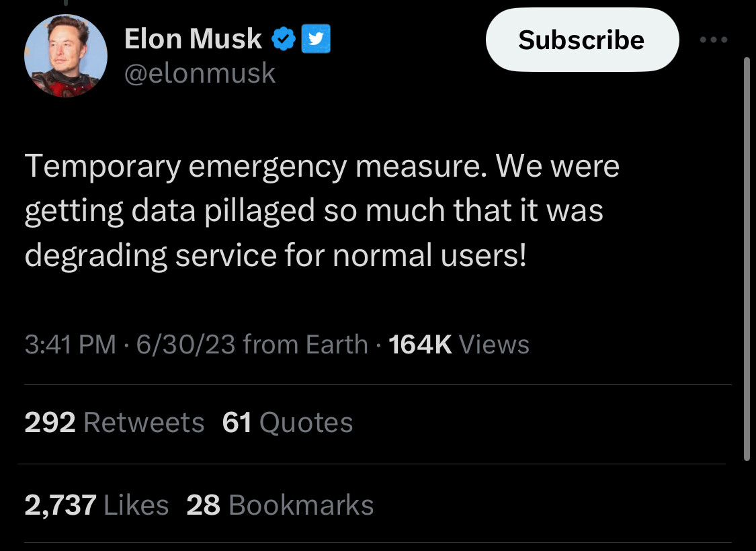Click the 28 Bookmarks count
This screenshot has width=756, height=551.
tap(280, 505)
